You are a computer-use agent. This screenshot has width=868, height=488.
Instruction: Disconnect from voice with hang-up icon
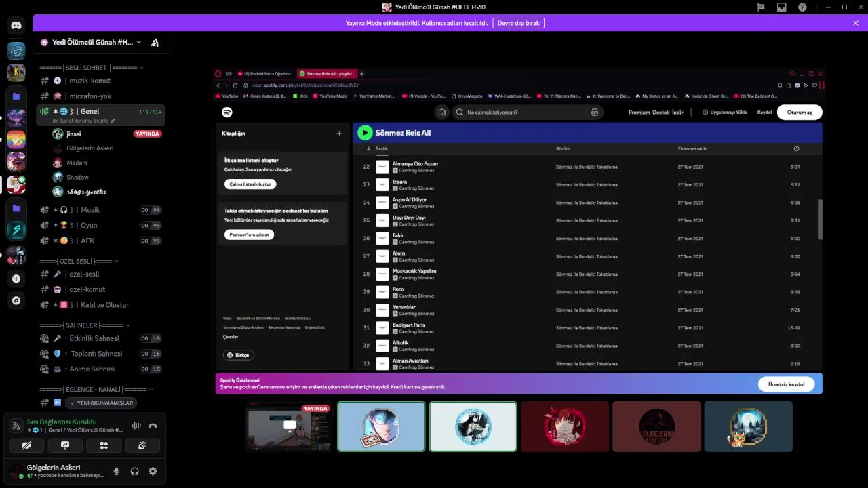(153, 426)
